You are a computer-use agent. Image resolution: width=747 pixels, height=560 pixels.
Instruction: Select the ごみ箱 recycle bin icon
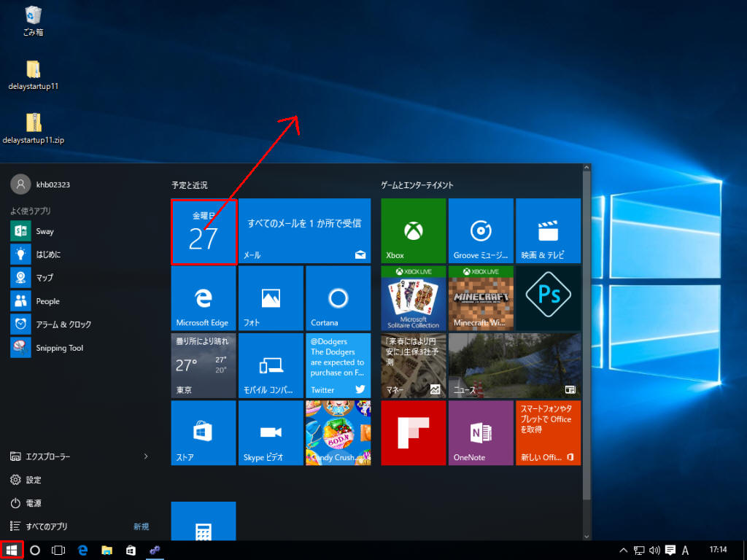(34, 21)
